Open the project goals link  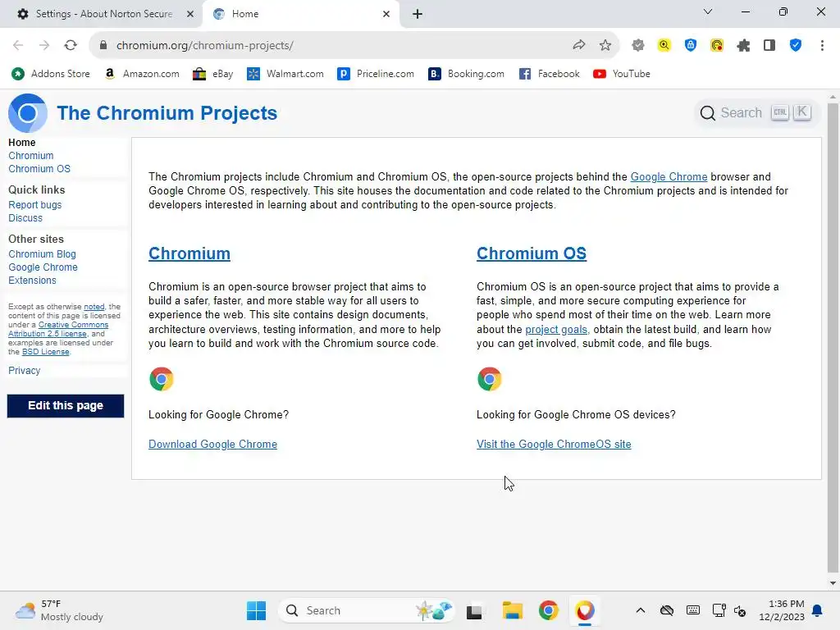[x=556, y=330]
